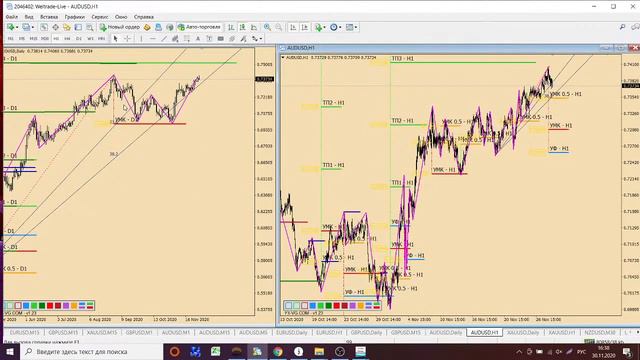
Task: Launch MetaEditor yellow diamond icon
Action: point(147,27)
